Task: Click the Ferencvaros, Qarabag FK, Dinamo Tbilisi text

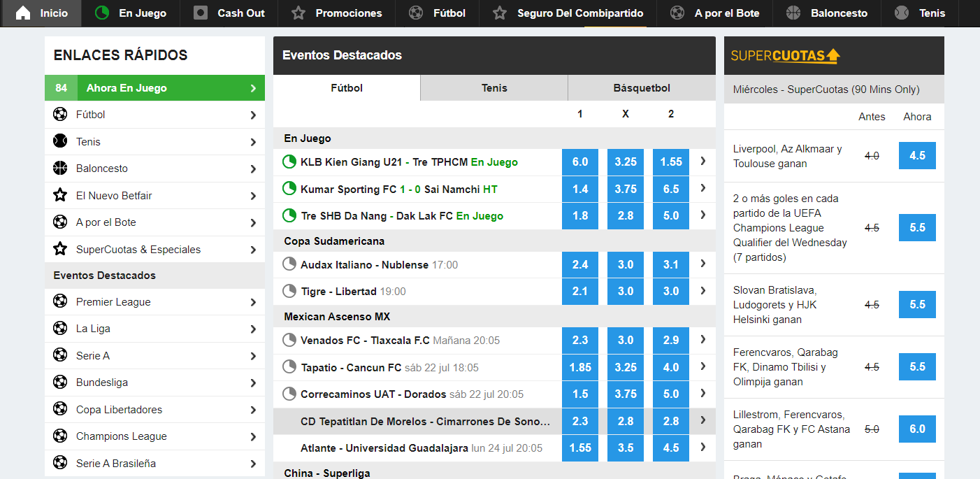Action: [785, 367]
